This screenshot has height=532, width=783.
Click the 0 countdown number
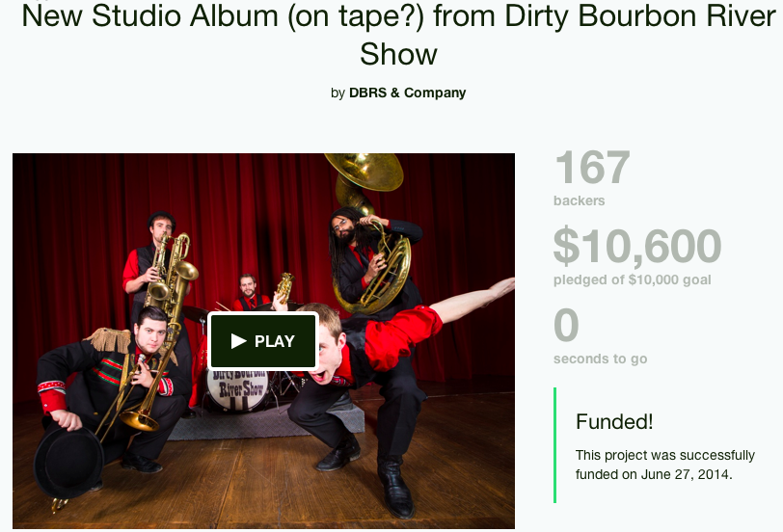[x=566, y=325]
